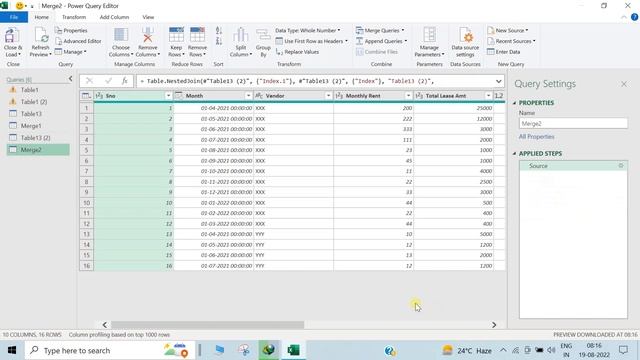
Task: Click the Keep Rows icon
Action: (176, 35)
